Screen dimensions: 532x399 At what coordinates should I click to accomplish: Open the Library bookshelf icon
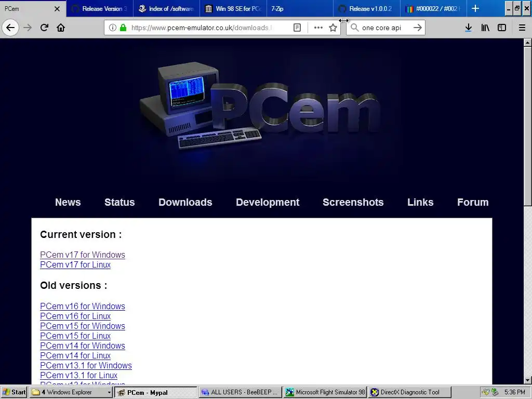click(485, 28)
